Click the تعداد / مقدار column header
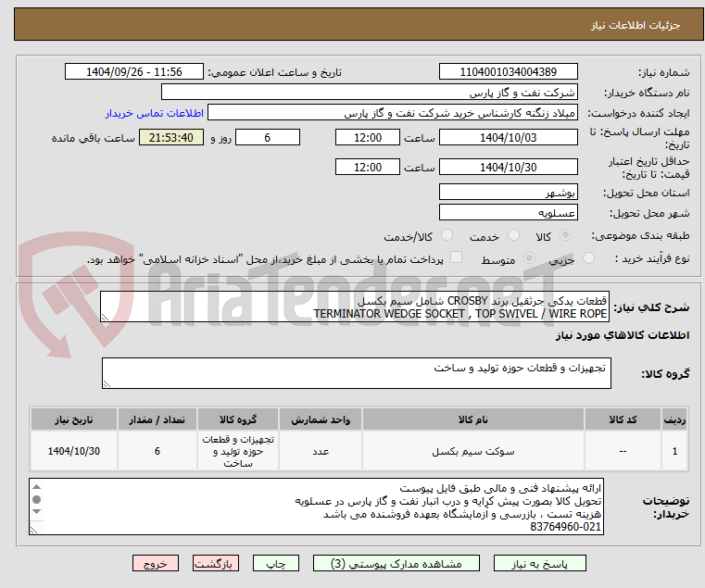The image size is (705, 588). [157, 419]
